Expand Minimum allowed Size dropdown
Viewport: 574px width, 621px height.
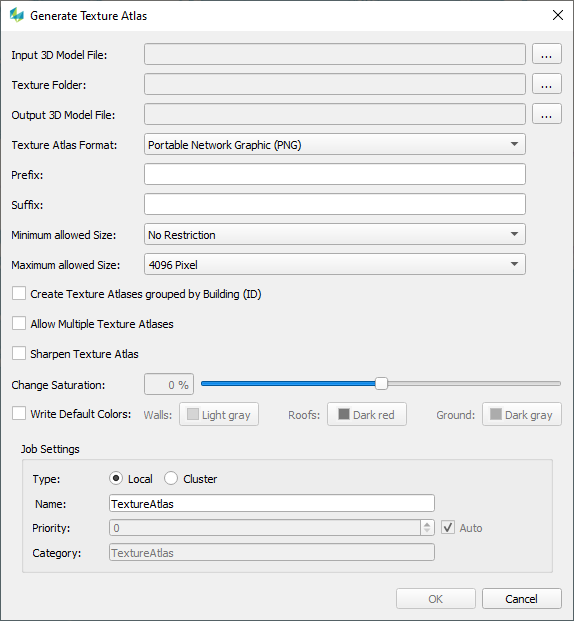point(335,234)
